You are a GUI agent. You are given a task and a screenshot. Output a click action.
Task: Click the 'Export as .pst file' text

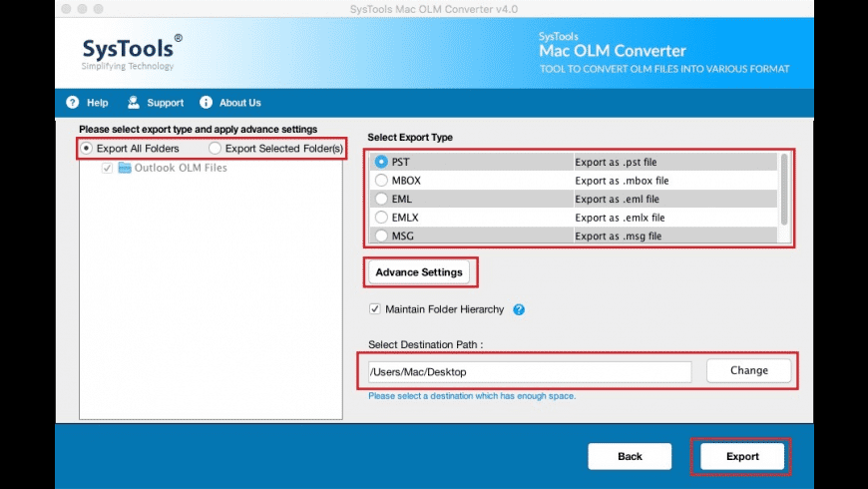click(x=616, y=163)
